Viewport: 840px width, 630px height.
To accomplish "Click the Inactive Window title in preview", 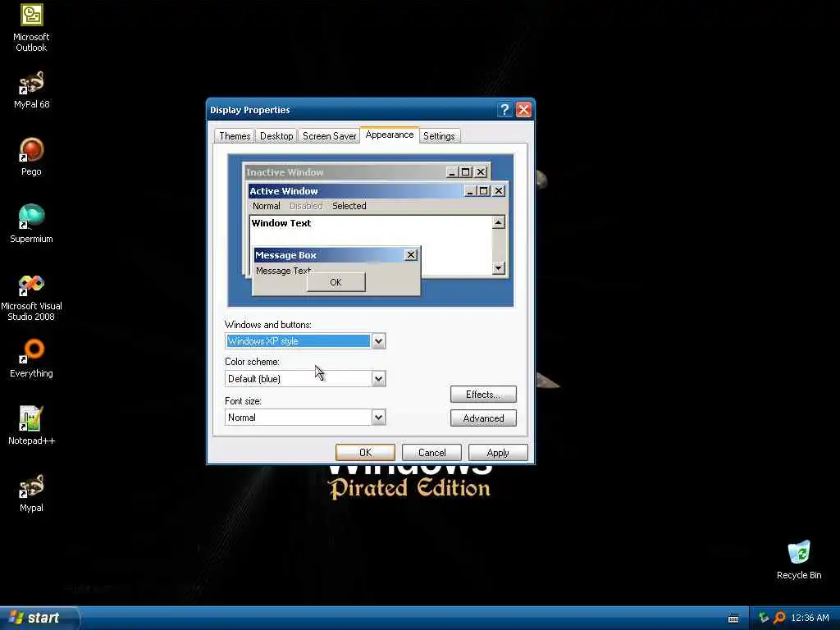I will tap(285, 172).
